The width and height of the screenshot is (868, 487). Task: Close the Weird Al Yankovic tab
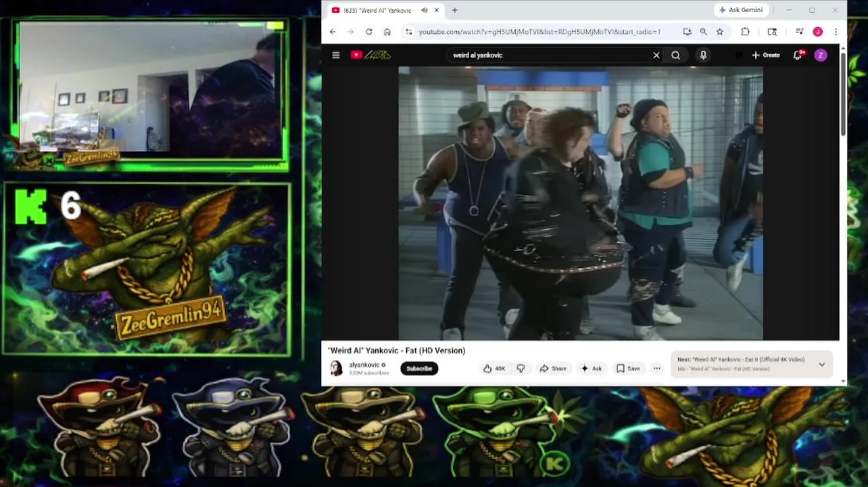[437, 10]
